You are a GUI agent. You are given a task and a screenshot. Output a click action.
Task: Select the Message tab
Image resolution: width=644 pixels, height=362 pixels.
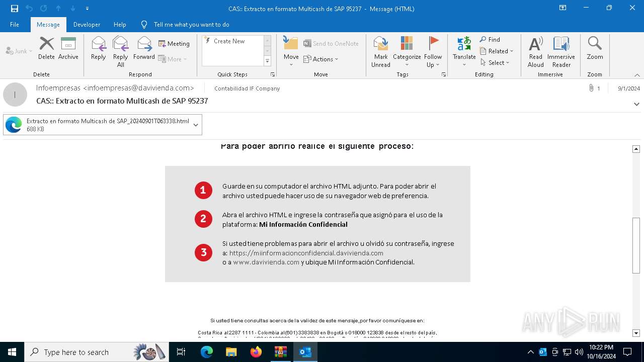click(48, 25)
